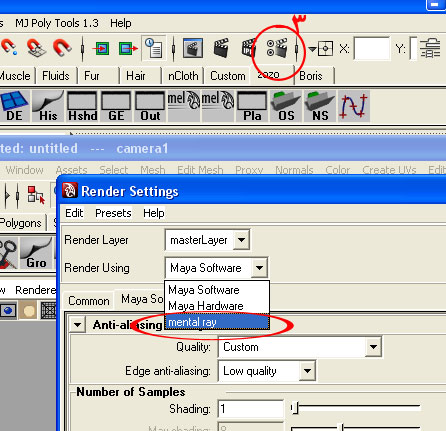The height and width of the screenshot is (431, 446).
Task: Click second mel script shelf icon
Action: [x=218, y=106]
